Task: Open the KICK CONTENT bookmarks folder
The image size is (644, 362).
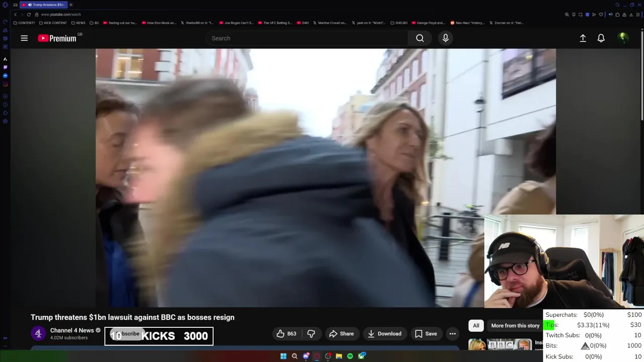Action: point(53,23)
